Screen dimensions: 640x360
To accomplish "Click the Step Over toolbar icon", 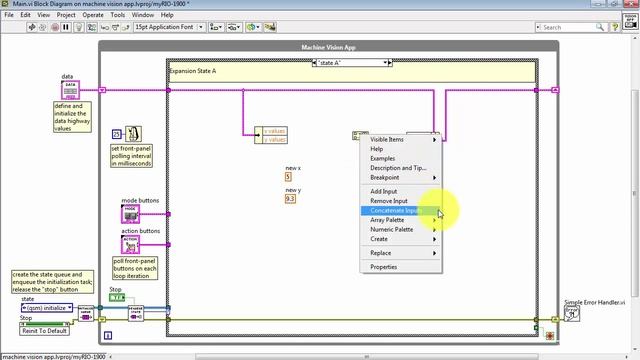I will pyautogui.click(x=115, y=27).
